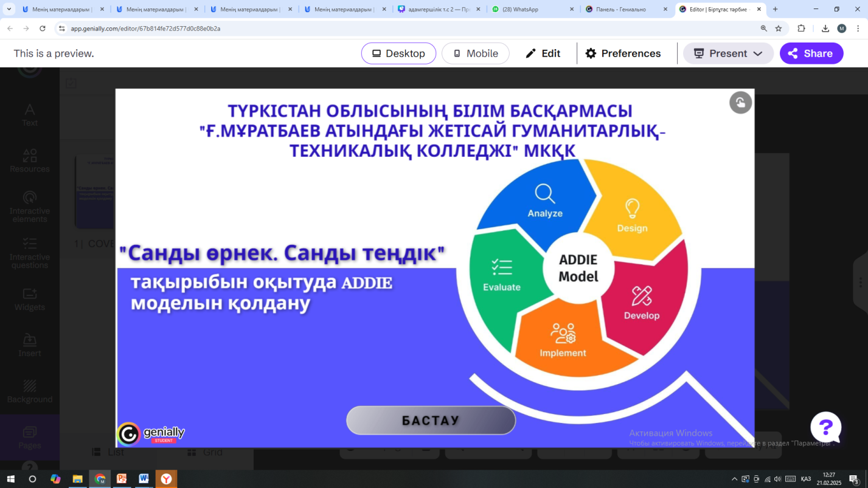Open the tab search dropdown chevron
868x488 pixels.
(9, 9)
